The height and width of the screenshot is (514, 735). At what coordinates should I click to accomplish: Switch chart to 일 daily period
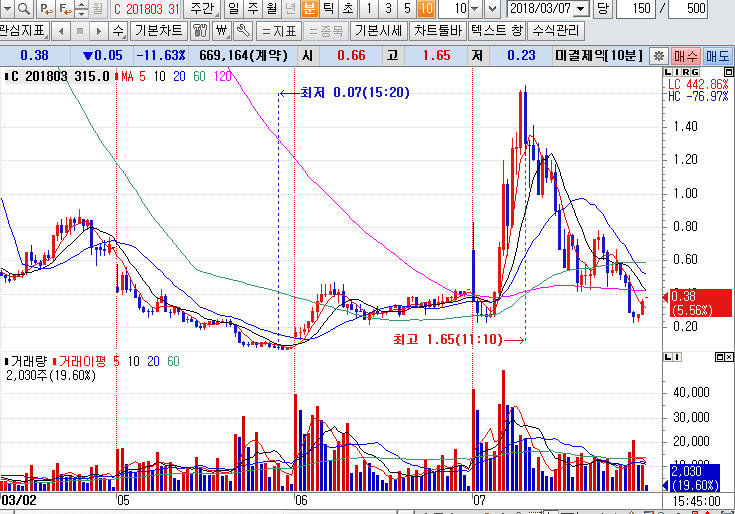(232, 9)
